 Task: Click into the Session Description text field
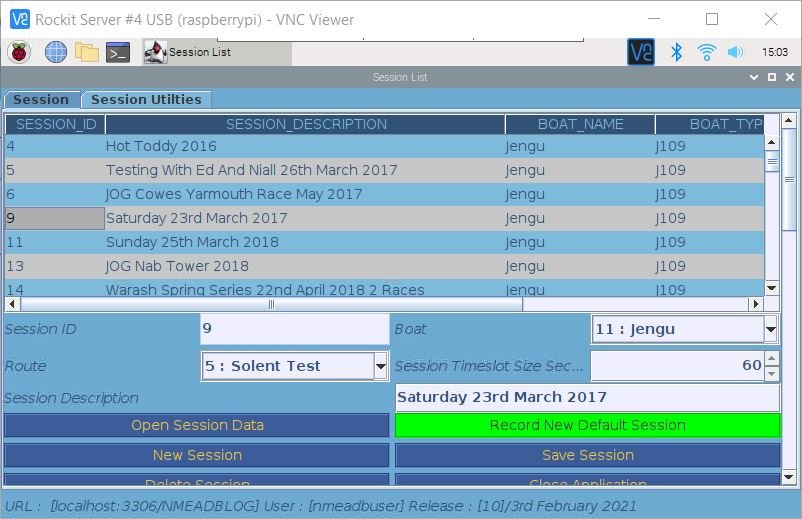[x=587, y=397]
